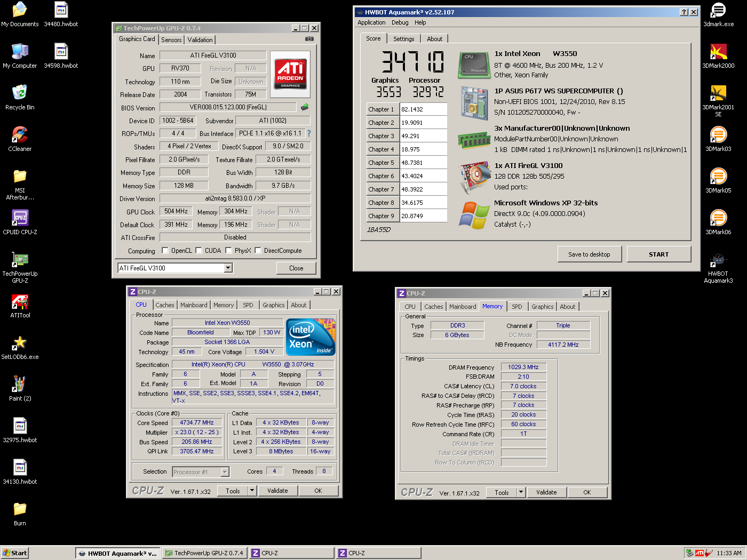The image size is (747, 560).
Task: Click Save to desktop button
Action: pos(590,254)
